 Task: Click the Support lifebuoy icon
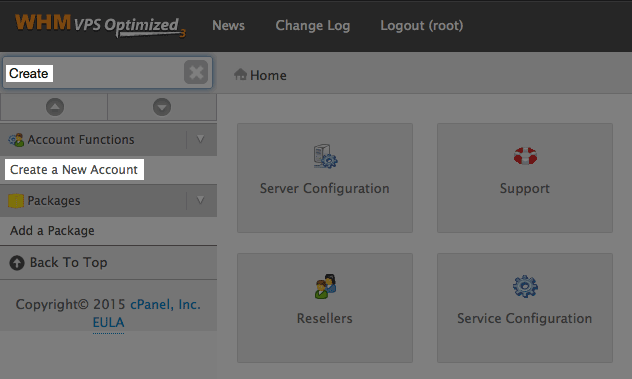[525, 156]
